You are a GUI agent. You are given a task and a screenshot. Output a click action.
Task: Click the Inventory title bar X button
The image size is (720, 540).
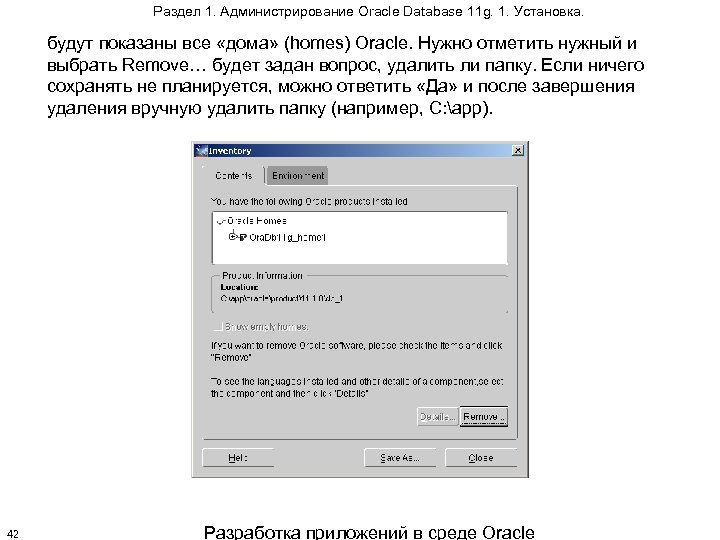coord(518,151)
